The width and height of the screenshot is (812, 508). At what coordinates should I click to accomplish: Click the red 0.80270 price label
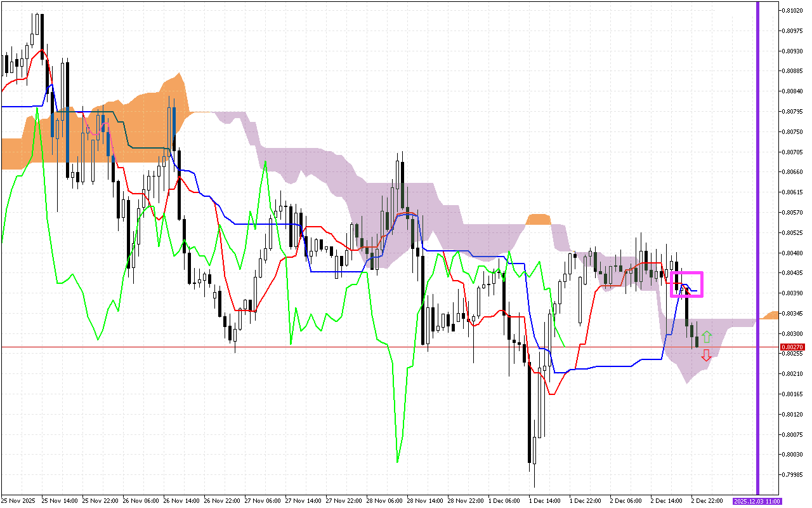point(793,347)
